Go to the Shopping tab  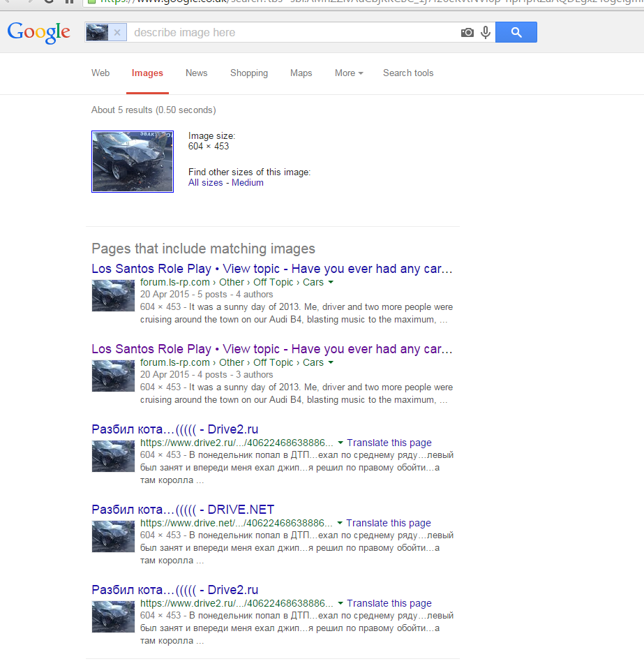click(249, 73)
